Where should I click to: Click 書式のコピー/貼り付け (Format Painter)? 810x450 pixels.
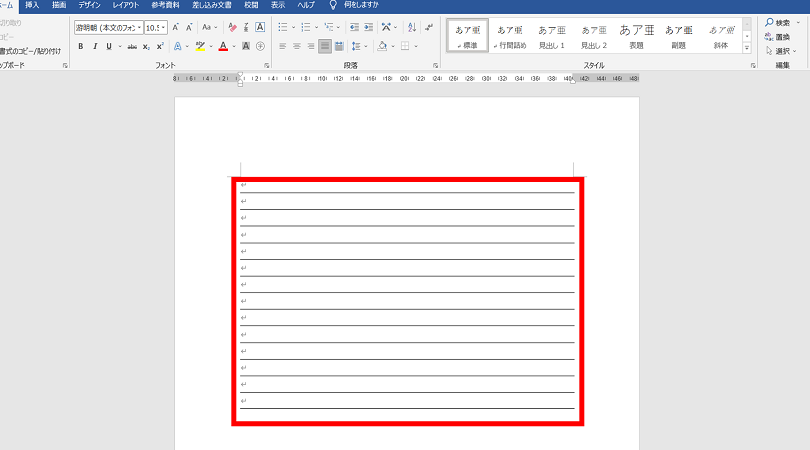30,51
